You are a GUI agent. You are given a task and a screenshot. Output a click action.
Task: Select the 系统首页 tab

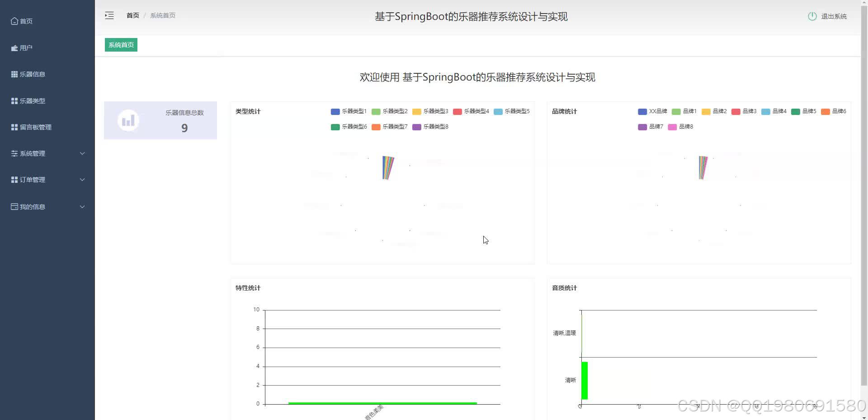tap(120, 45)
